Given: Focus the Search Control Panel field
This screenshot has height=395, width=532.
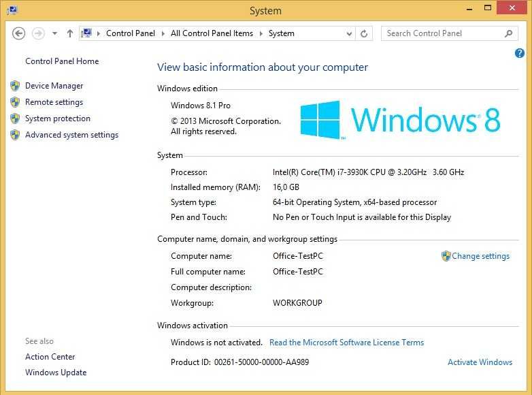Looking at the screenshot, I should (x=450, y=33).
